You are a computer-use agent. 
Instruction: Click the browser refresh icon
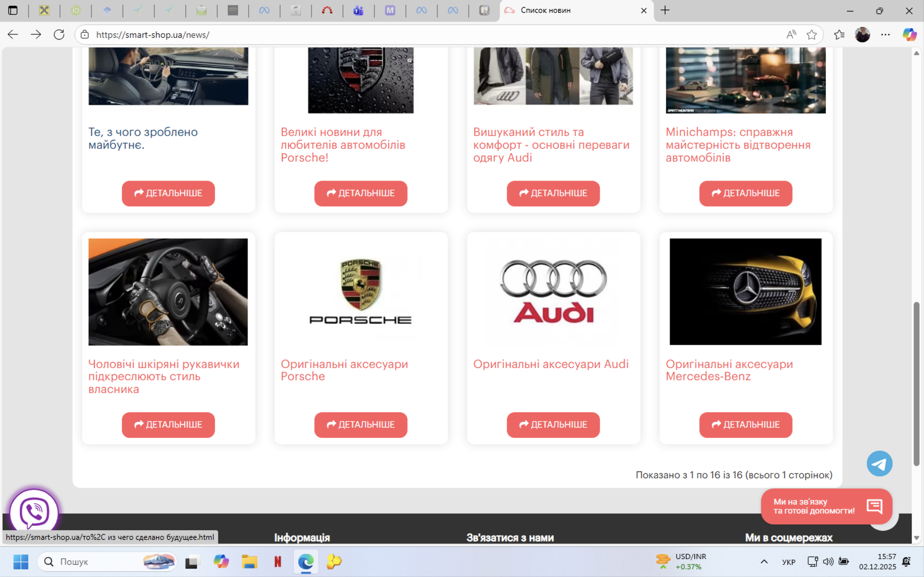[59, 35]
